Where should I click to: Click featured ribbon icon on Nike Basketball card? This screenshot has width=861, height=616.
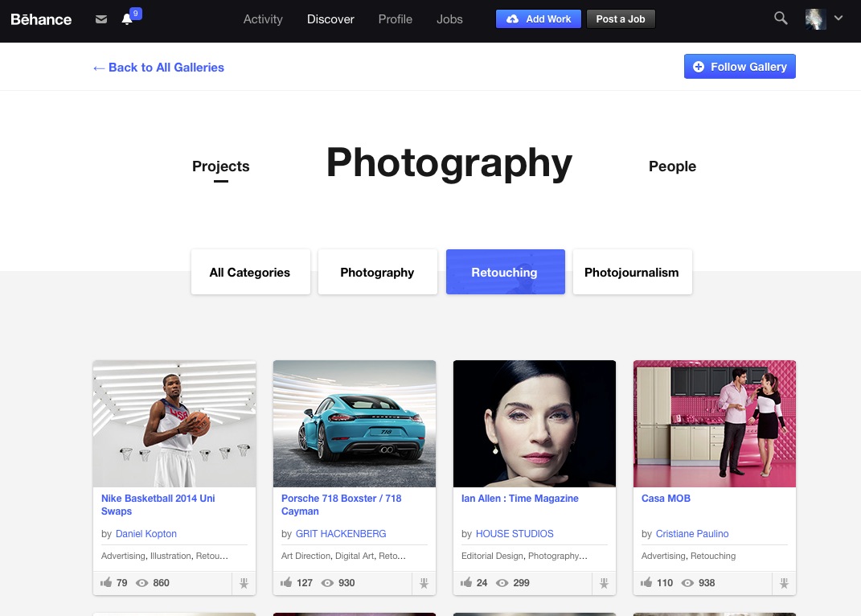pyautogui.click(x=244, y=583)
